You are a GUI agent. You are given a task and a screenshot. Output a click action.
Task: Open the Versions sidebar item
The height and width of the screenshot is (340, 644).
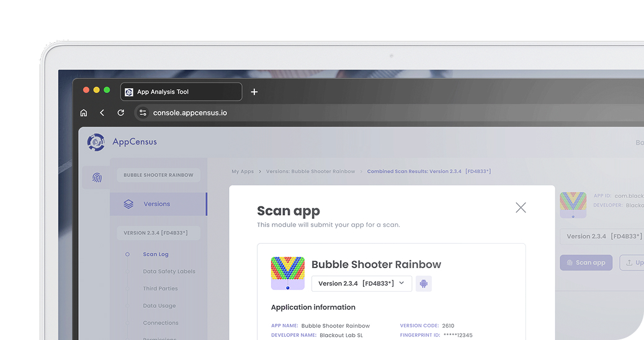click(x=159, y=204)
